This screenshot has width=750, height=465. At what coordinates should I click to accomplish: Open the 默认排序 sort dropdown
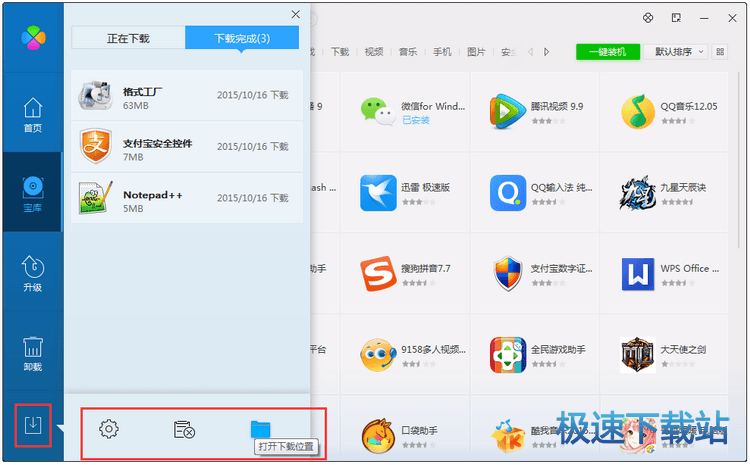point(677,52)
